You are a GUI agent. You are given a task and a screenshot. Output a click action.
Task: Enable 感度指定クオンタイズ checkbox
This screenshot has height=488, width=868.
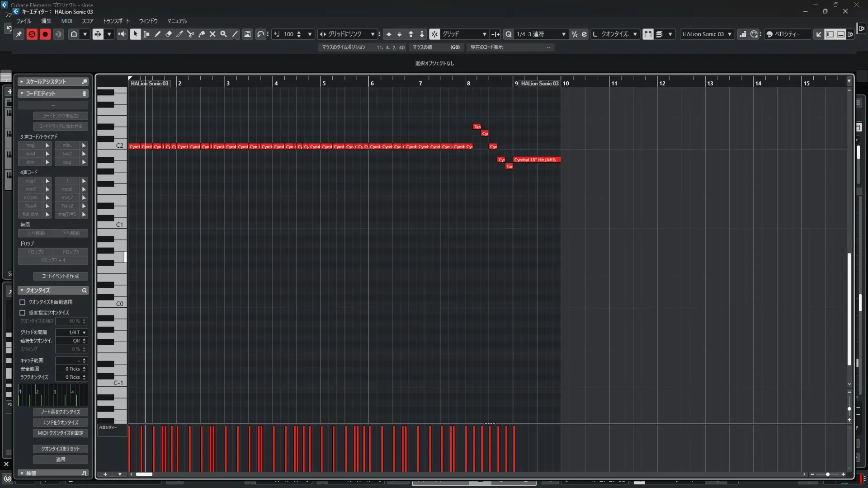[x=23, y=313]
